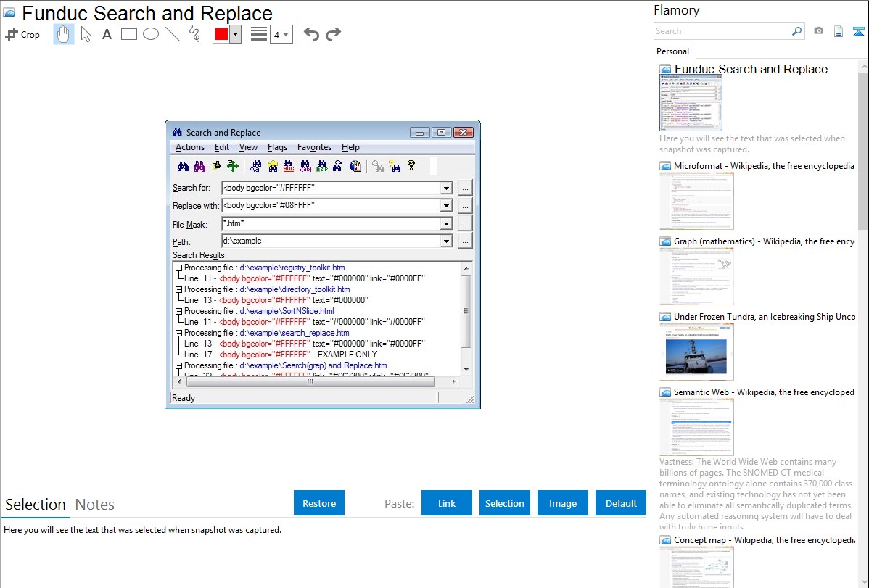Click the ellipsis button beside File Mask
The image size is (869, 588).
coord(465,224)
